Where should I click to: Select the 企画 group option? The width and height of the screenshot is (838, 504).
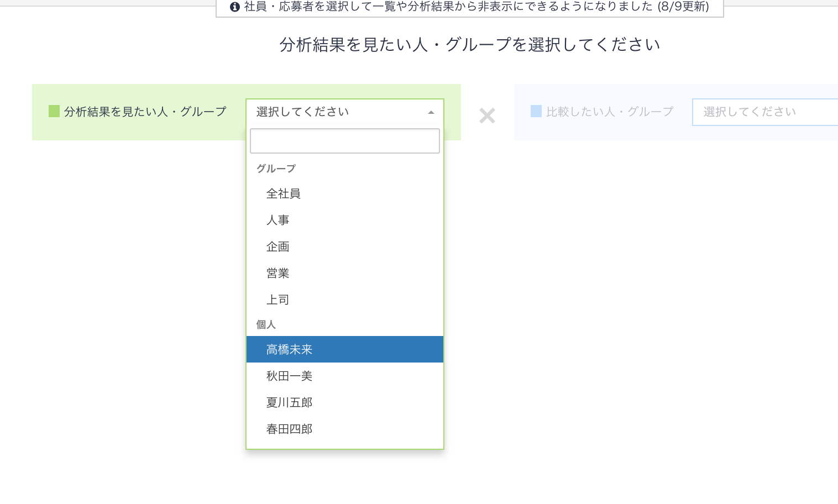click(278, 247)
